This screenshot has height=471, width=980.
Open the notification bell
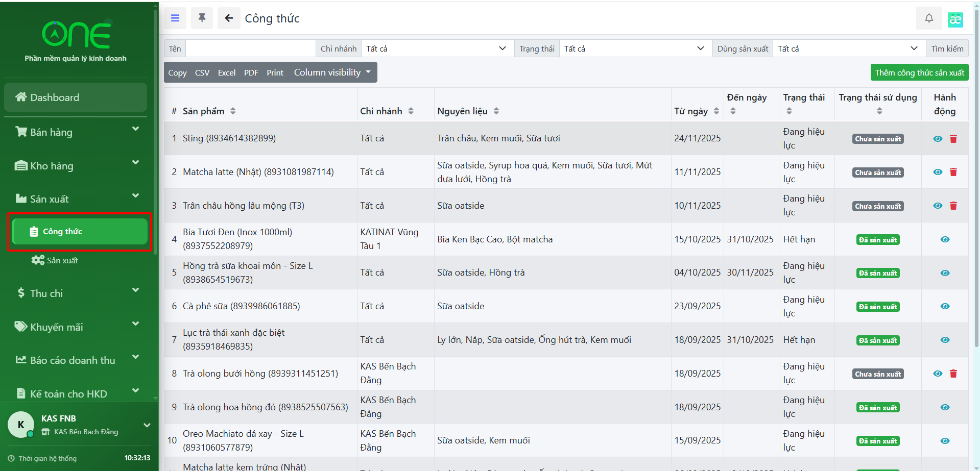(929, 18)
